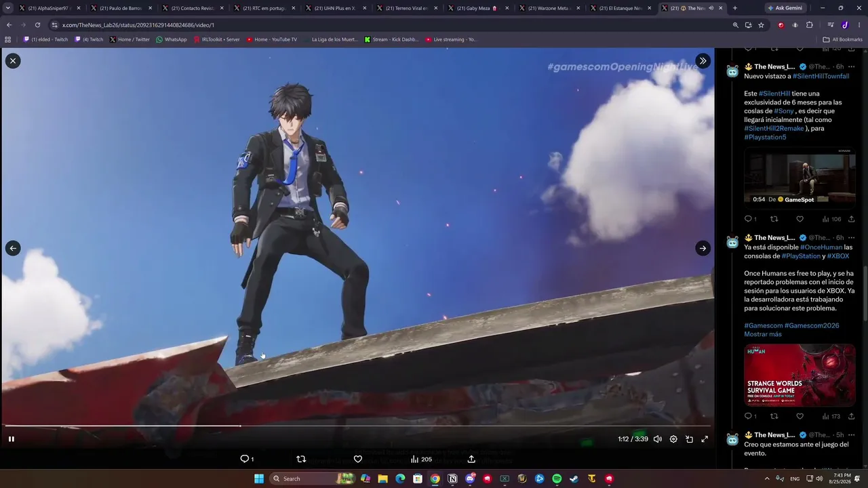
Task: Repost the Silent Hill Townfall post
Action: [774, 219]
